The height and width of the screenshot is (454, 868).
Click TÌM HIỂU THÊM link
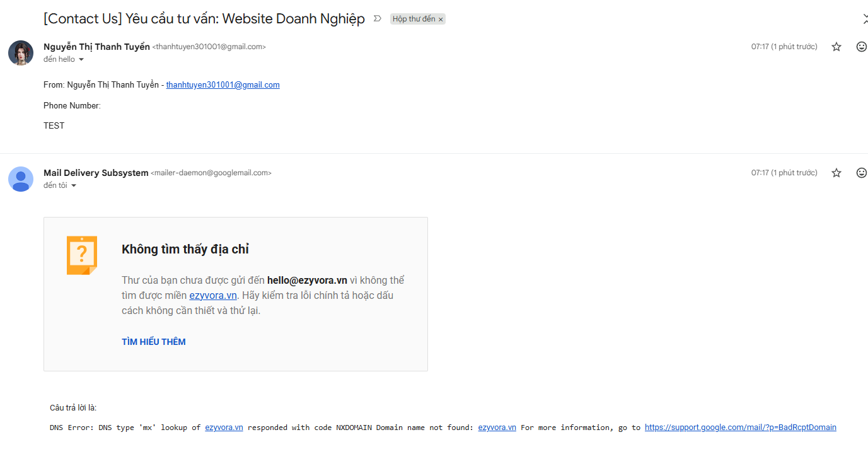coord(154,342)
